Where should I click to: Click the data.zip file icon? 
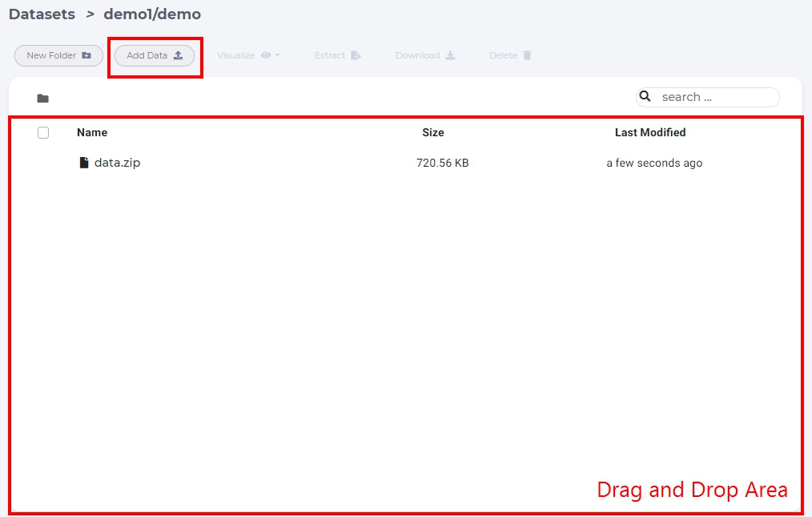(84, 163)
